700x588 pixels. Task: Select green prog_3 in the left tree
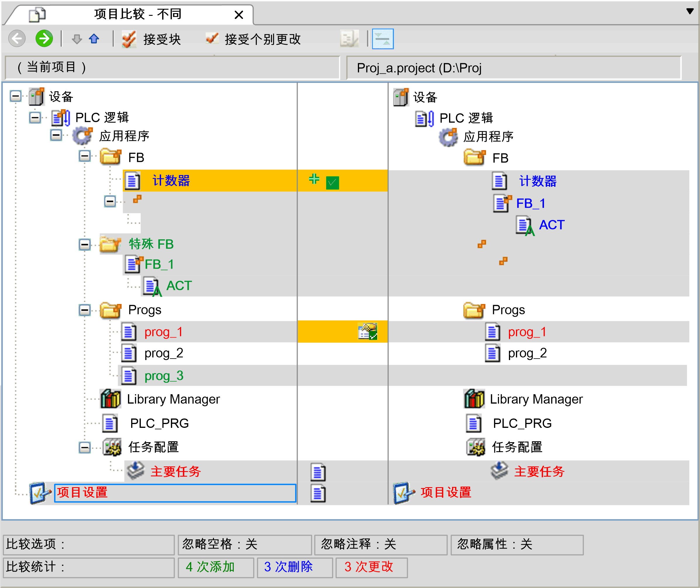[164, 376]
